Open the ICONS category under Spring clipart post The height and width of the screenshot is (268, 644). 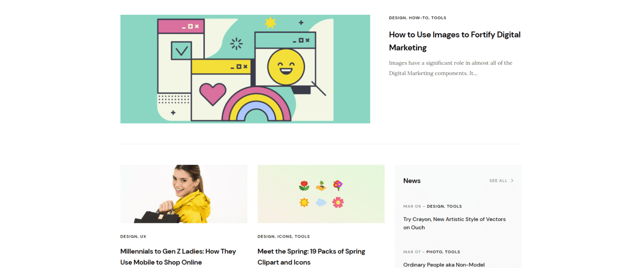tap(284, 236)
